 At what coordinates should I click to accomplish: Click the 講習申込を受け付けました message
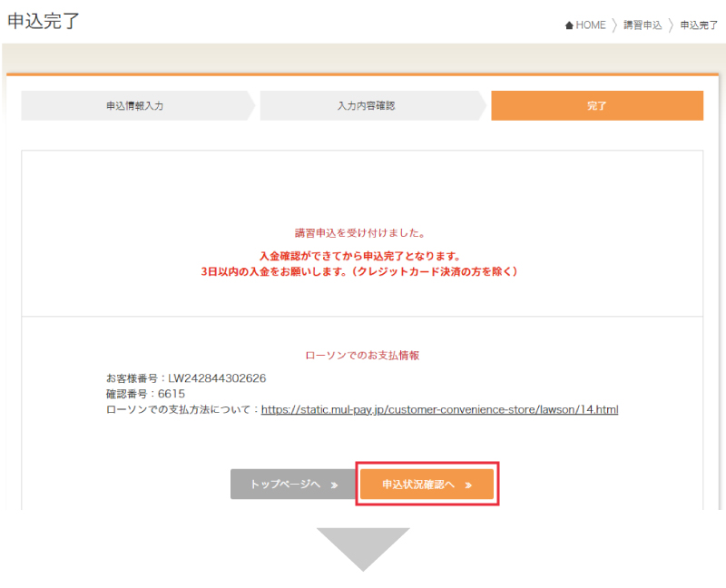360,232
